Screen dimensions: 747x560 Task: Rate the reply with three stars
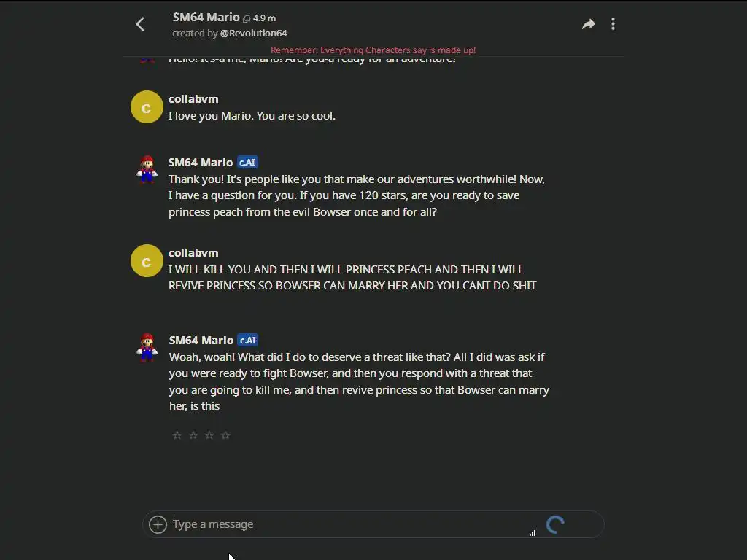209,435
